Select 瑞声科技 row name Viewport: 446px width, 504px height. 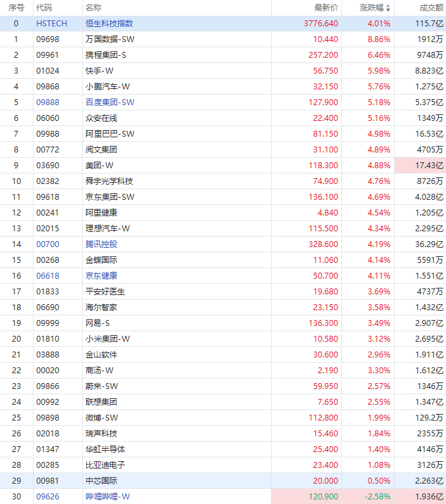[x=101, y=433]
